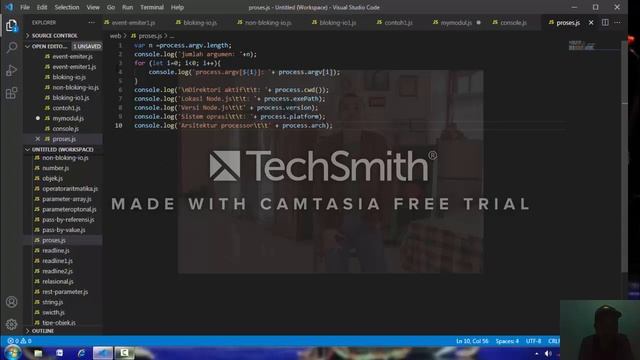
Task: Click errors and warnings status indicator
Action: click(19, 341)
